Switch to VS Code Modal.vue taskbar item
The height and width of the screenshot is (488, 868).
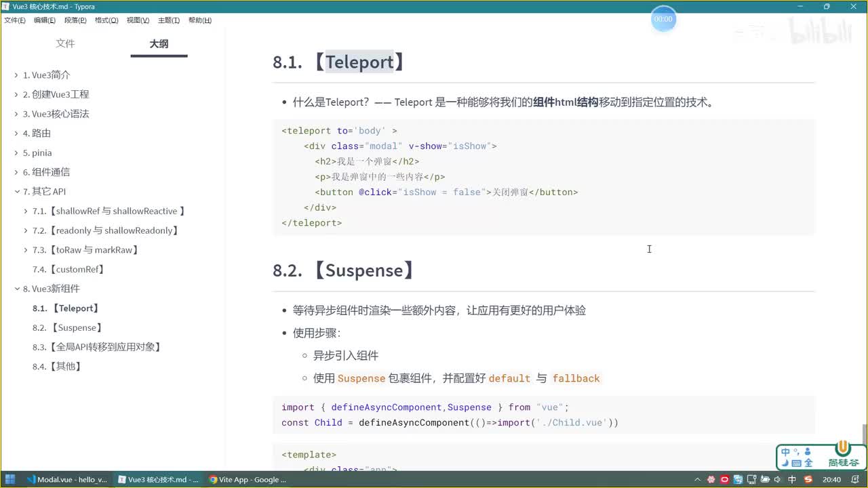tap(66, 479)
